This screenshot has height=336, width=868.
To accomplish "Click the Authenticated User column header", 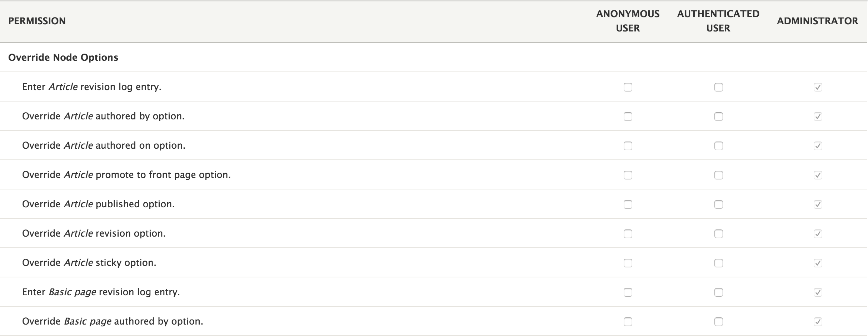I will click(718, 21).
